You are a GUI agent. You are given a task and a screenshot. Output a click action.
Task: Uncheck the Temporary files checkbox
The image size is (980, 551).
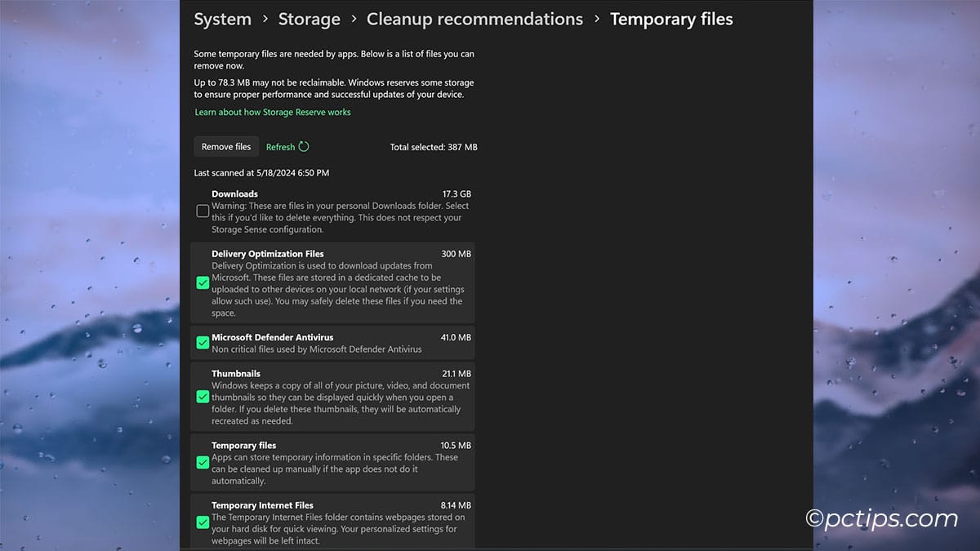[202, 462]
